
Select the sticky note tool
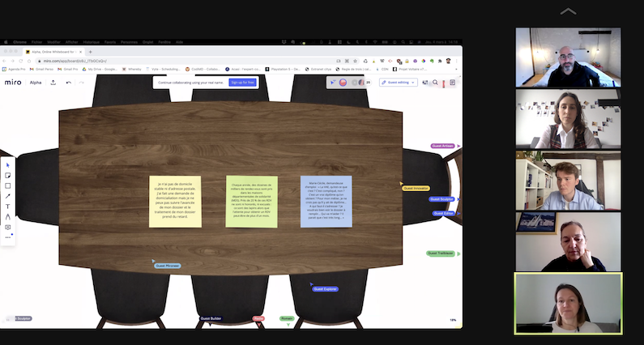[x=8, y=176]
